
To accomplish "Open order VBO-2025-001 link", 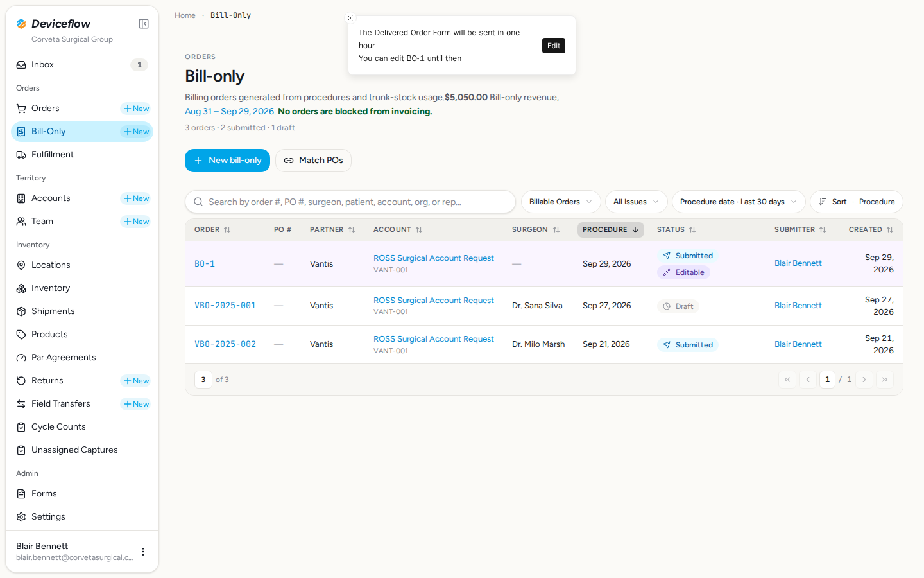I will [225, 306].
